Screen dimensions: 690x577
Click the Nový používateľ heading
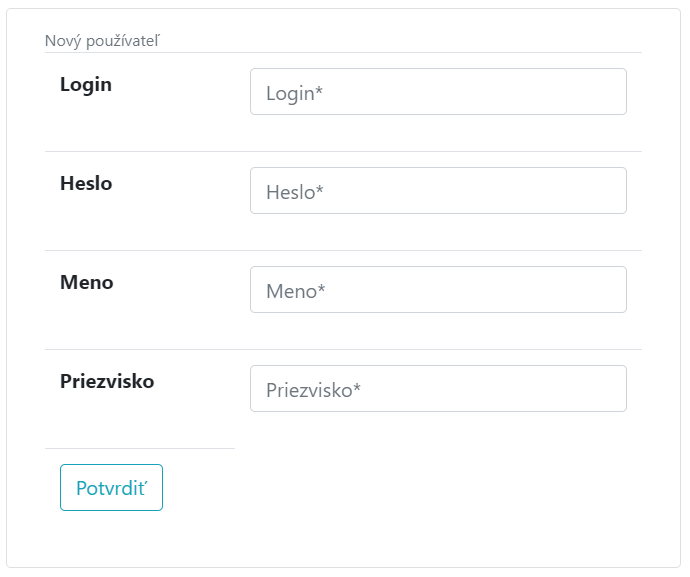point(103,41)
